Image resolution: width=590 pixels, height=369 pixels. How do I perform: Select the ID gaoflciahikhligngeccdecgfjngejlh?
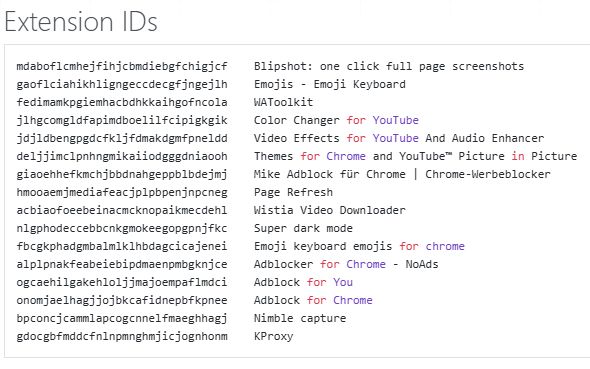click(x=122, y=84)
